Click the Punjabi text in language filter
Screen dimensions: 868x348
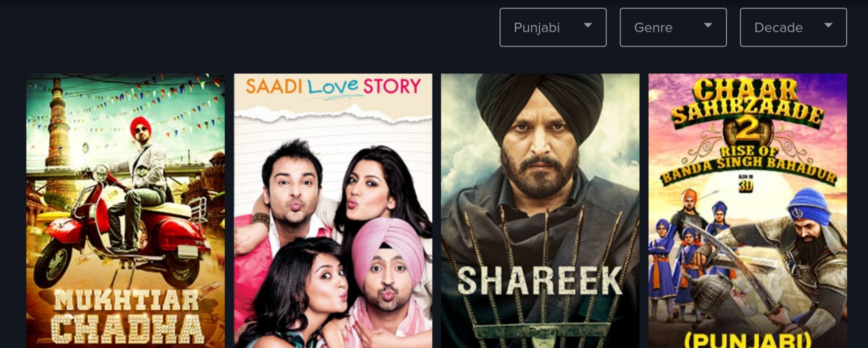click(x=537, y=28)
